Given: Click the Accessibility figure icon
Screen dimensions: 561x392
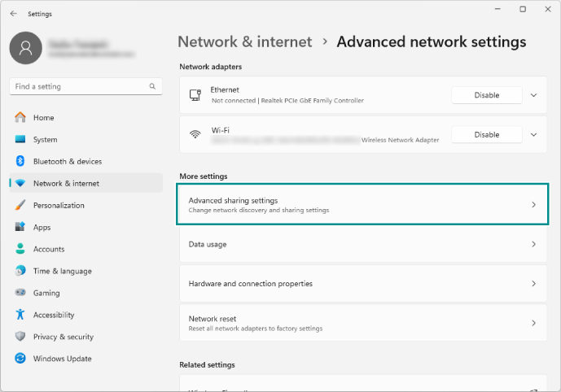Looking at the screenshot, I should coord(20,315).
